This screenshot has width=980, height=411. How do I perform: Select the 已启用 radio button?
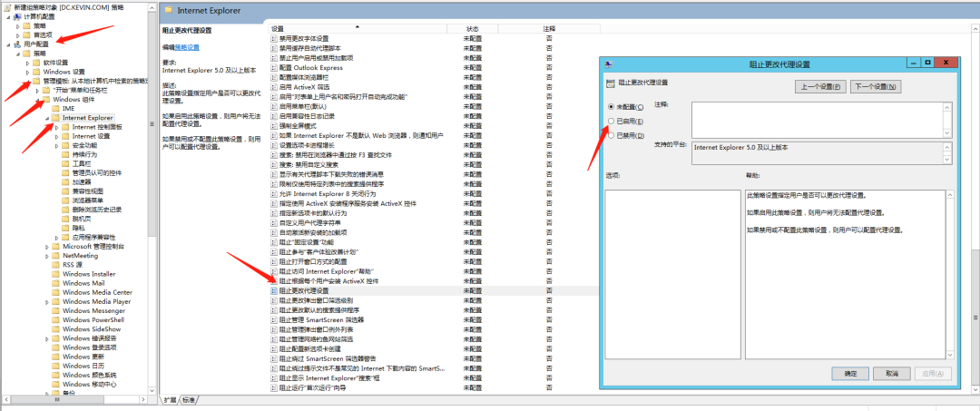612,122
